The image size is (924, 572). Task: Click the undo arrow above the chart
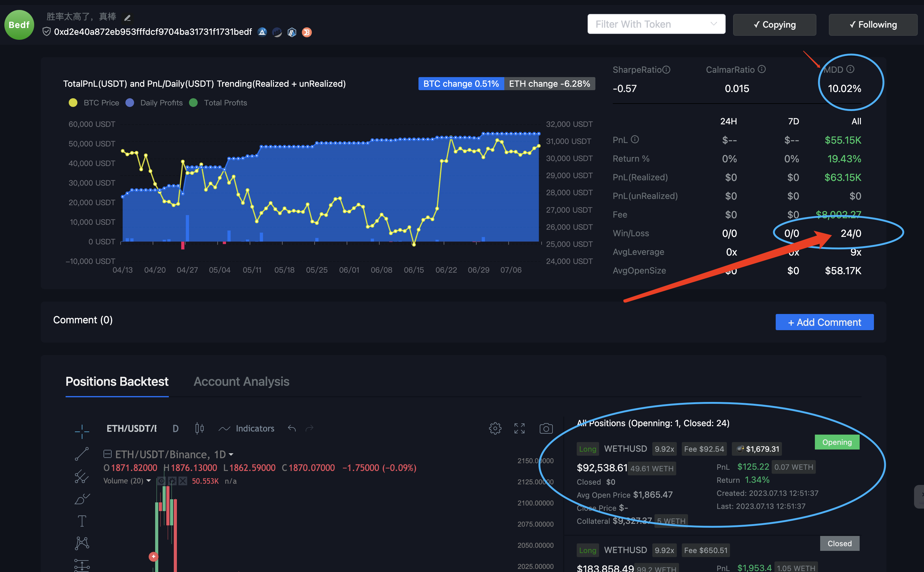(x=291, y=428)
